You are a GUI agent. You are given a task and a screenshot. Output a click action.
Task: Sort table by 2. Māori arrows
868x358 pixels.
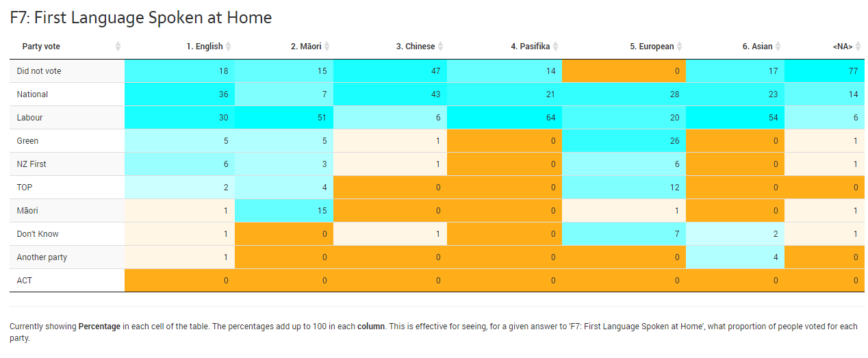(327, 47)
